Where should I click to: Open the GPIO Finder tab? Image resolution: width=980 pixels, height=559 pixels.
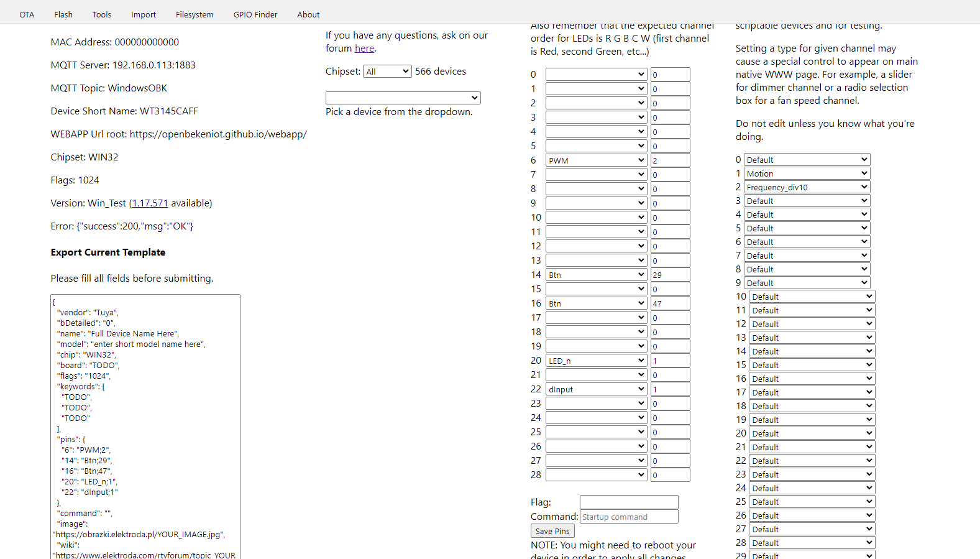[255, 14]
